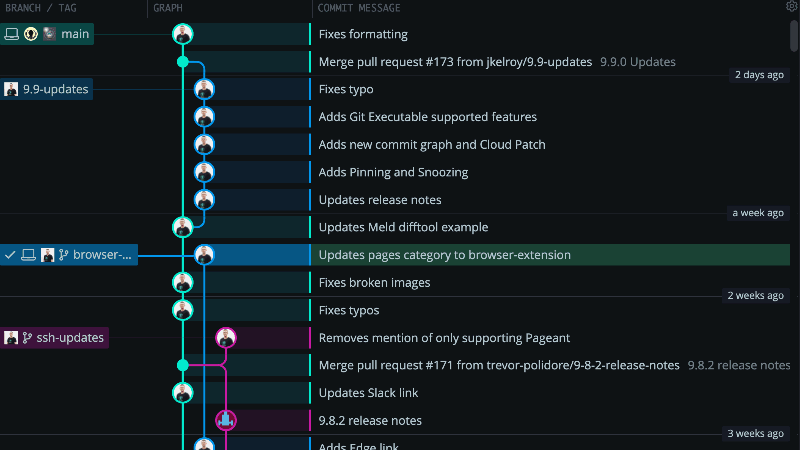This screenshot has height=450, width=800.
Task: Click the branch icon on browser label
Action: pyautogui.click(x=63, y=255)
